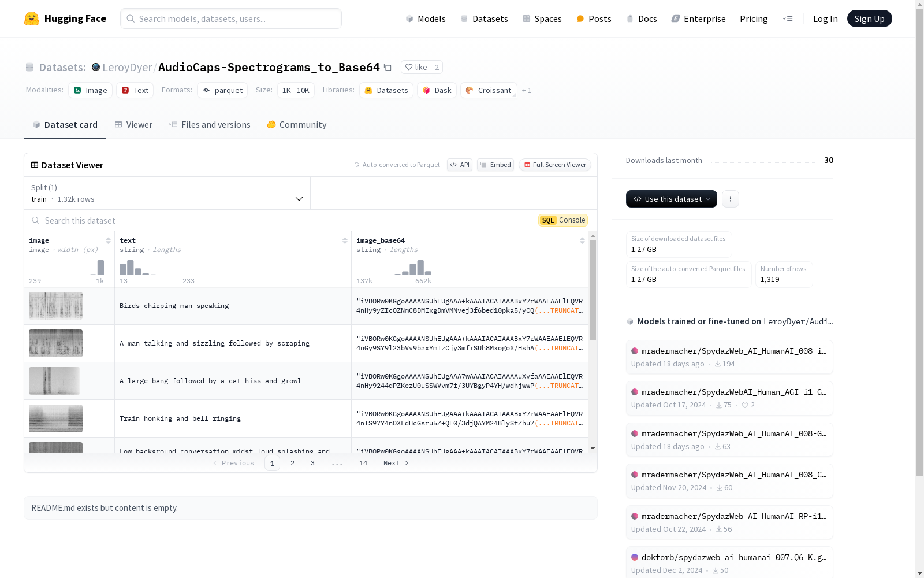Focus the Search this dataset field
Viewport: 924px width, 578px height.
(x=283, y=220)
